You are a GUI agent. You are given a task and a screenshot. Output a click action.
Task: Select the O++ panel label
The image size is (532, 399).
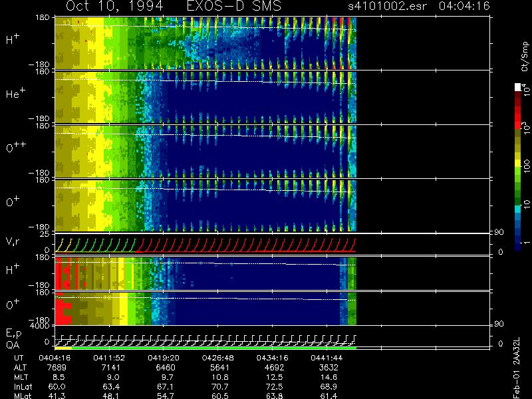click(x=16, y=147)
